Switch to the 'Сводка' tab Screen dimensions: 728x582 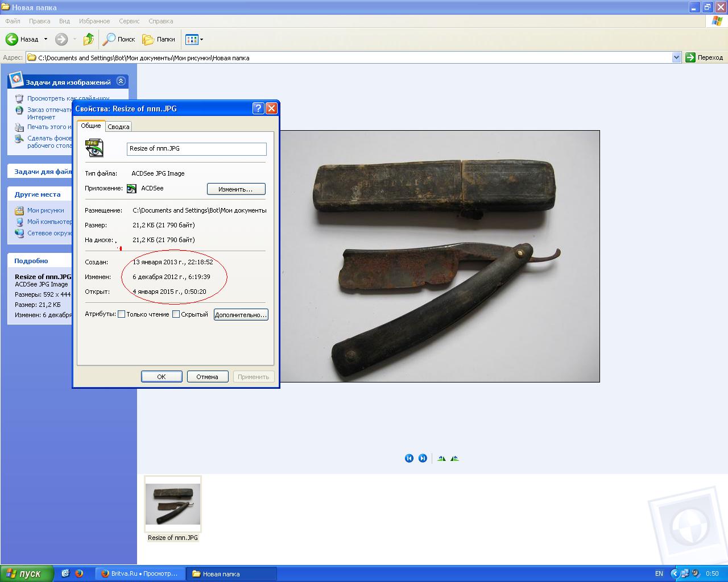(x=118, y=127)
